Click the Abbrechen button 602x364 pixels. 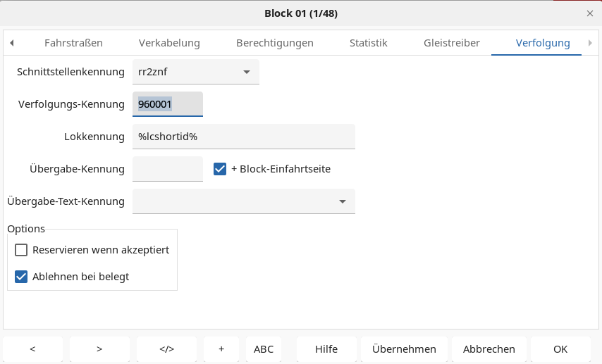489,349
